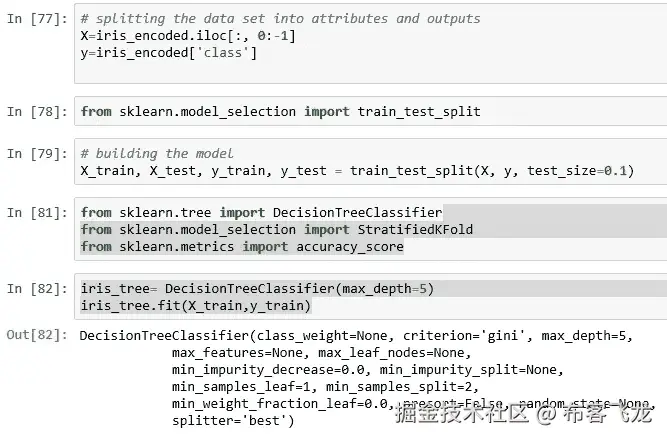This screenshot has width=667, height=440.
Task: Place cursor in X=iris_encoded.iloc line
Action: click(x=188, y=35)
